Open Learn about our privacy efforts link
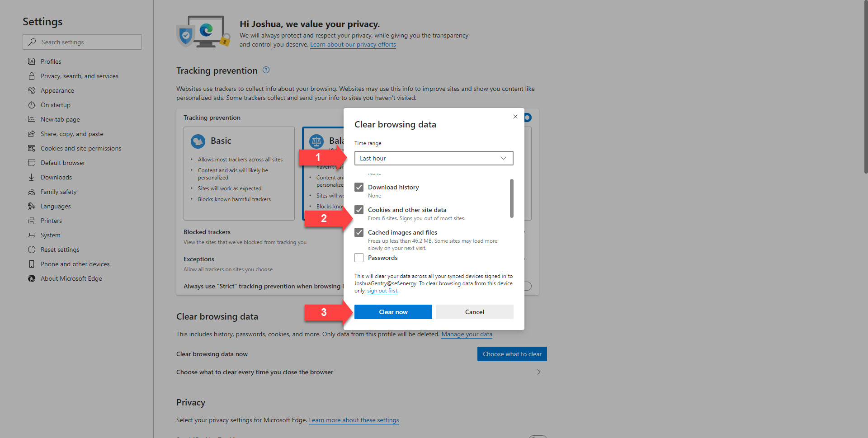This screenshot has width=868, height=438. pos(353,44)
